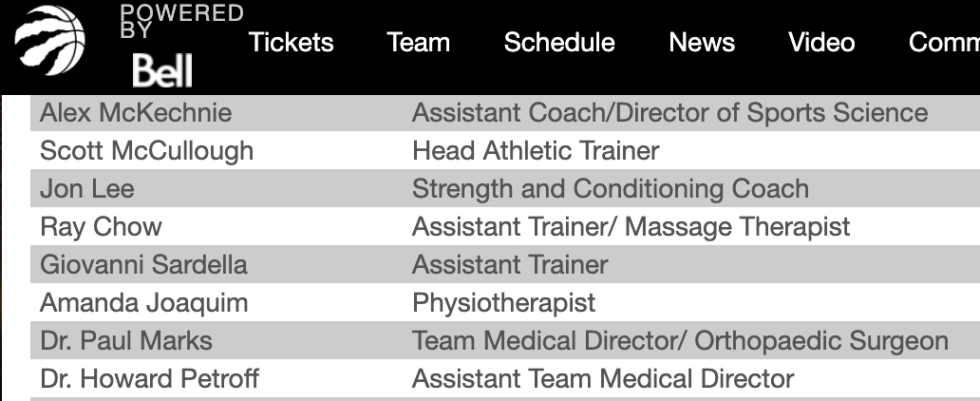Select the Strength and Conditioning Coach title
The height and width of the screenshot is (401, 980).
pyautogui.click(x=611, y=189)
